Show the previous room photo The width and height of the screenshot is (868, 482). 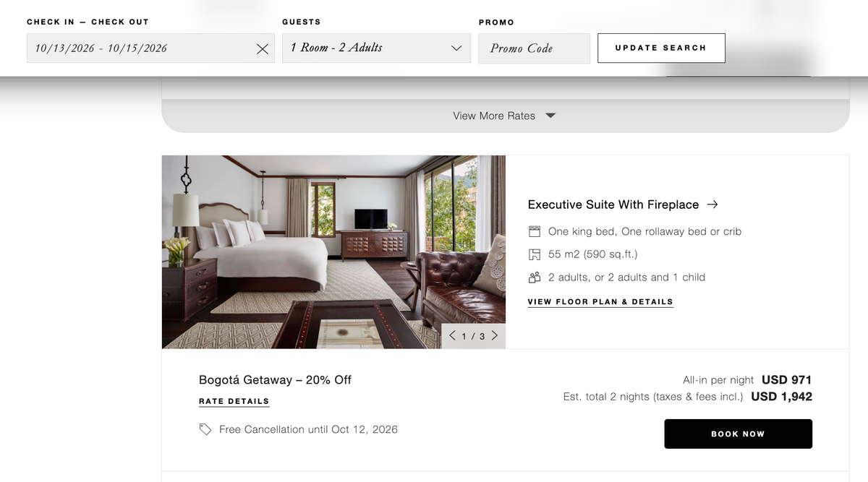(x=453, y=335)
